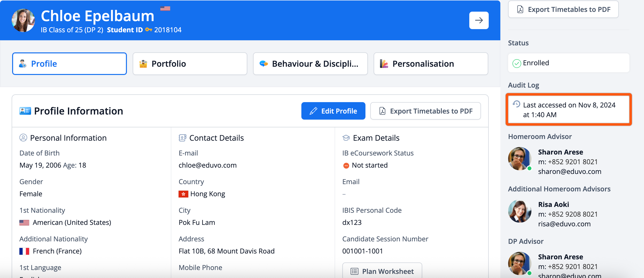Click the US flag icon beside the student name

coord(165,8)
